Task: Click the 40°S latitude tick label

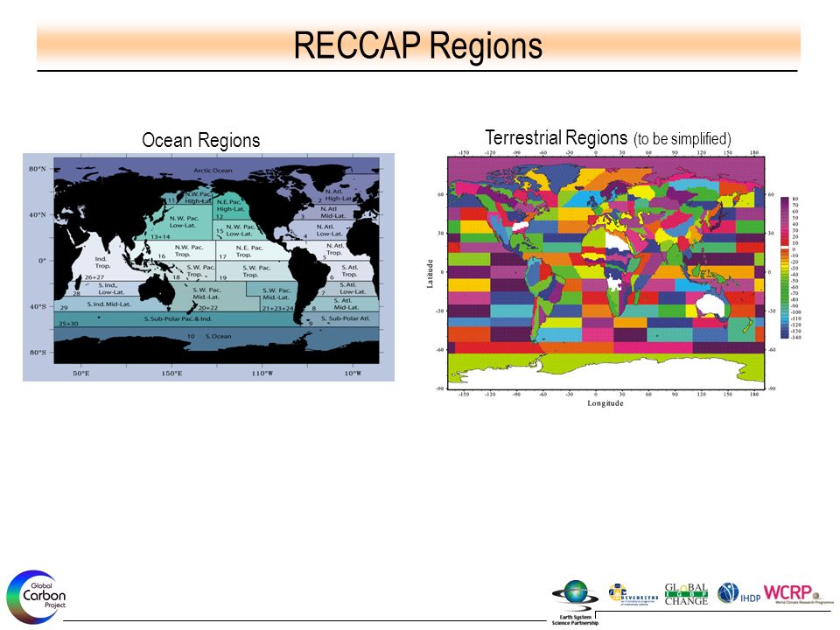Action: pos(38,307)
